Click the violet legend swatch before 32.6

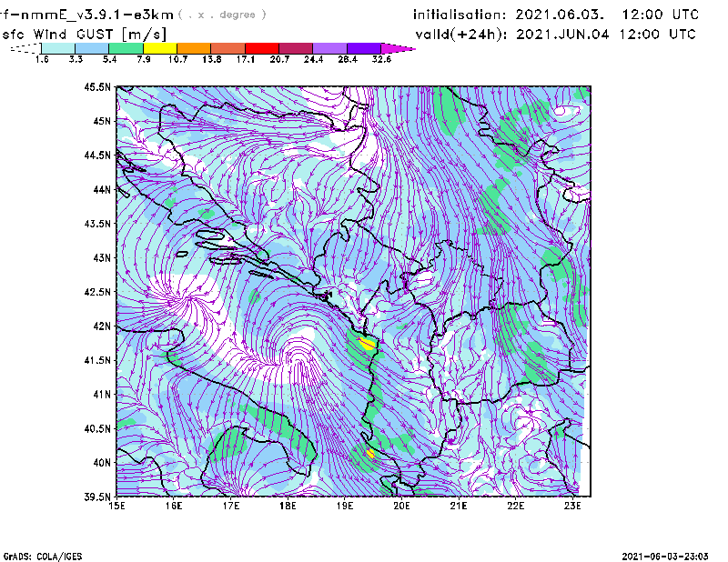[x=364, y=48]
